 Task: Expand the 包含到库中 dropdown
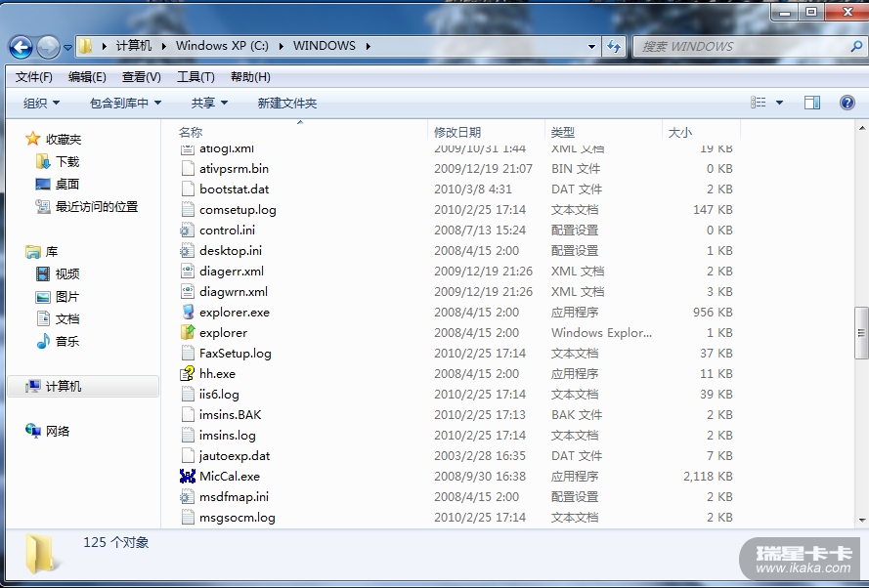[x=125, y=103]
